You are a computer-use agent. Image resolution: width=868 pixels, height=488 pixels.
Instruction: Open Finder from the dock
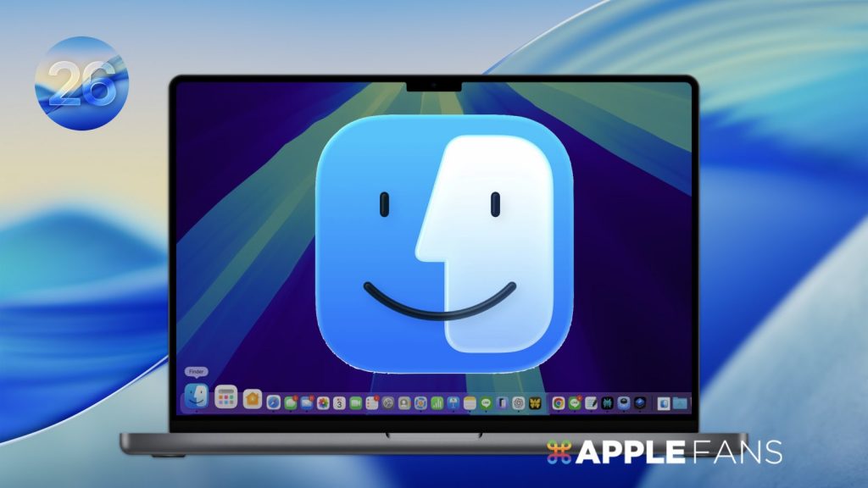point(196,396)
